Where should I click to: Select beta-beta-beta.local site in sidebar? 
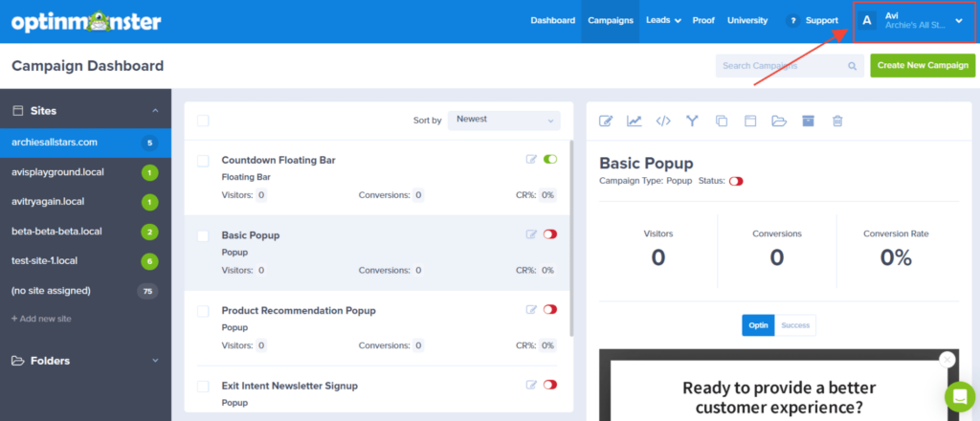(x=57, y=232)
